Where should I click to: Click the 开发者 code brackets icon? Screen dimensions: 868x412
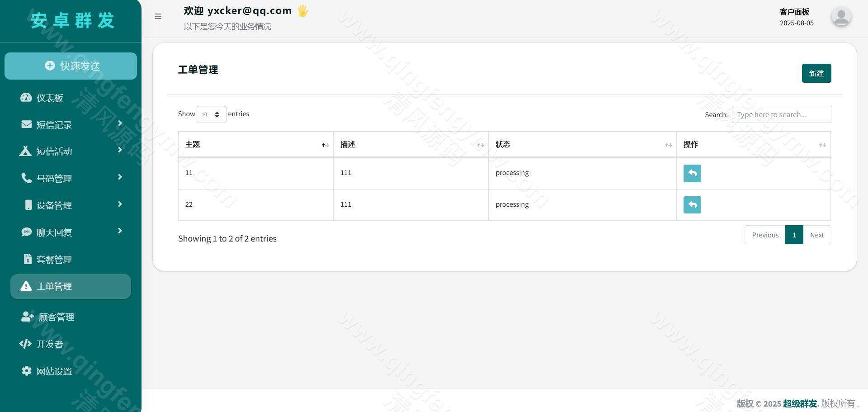[x=25, y=344]
